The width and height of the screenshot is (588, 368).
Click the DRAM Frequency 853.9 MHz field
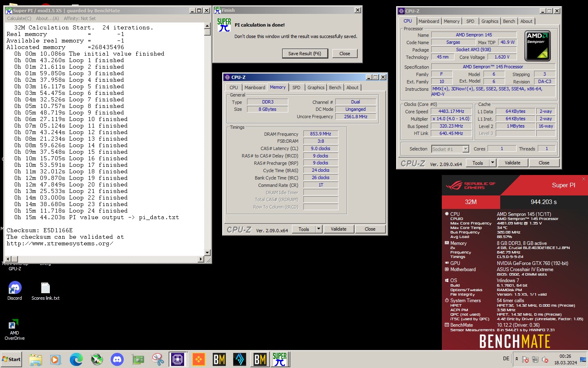[321, 134]
